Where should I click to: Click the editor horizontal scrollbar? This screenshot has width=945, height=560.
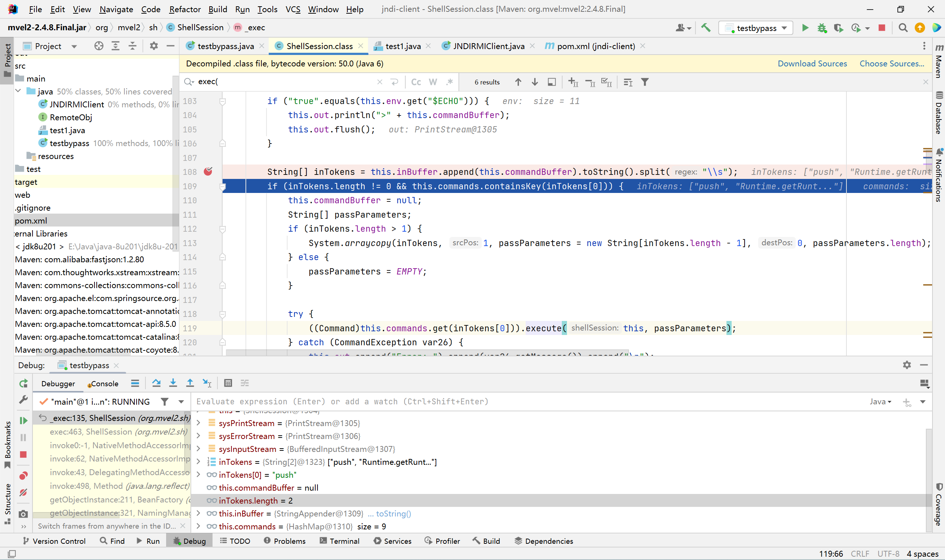pyautogui.click(x=427, y=352)
